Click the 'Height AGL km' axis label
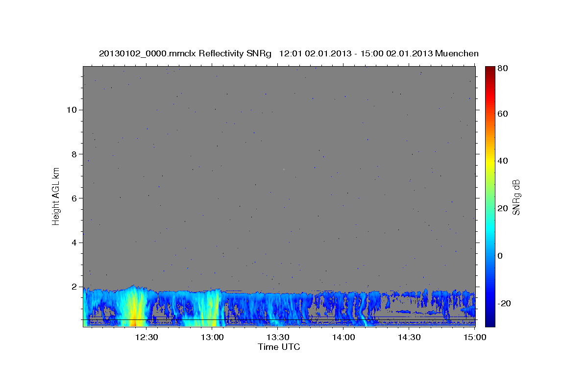 pos(56,196)
